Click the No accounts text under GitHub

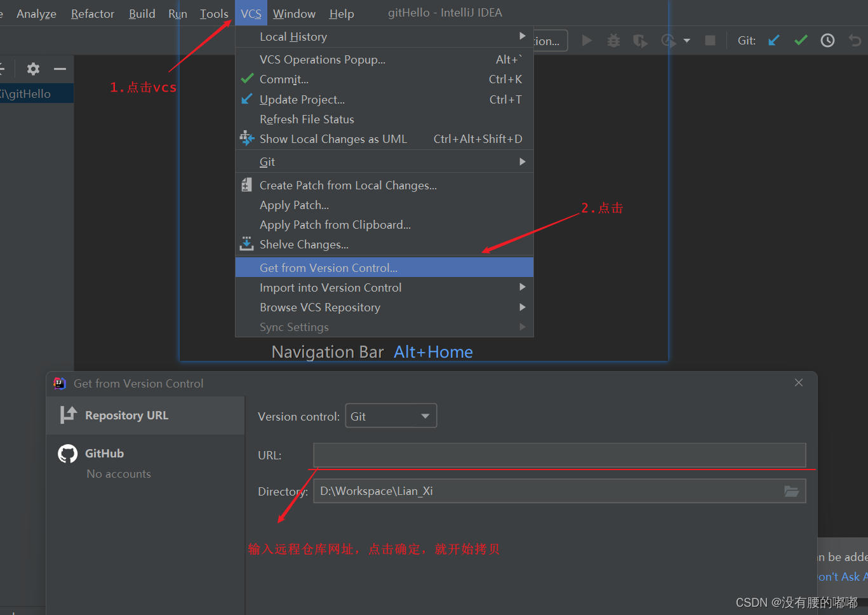[x=119, y=474]
